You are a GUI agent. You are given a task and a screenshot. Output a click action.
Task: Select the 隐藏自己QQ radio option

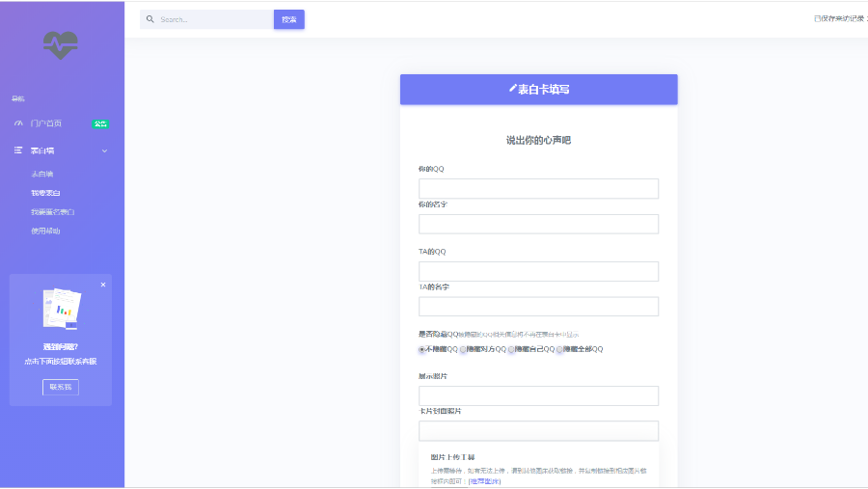pos(511,349)
